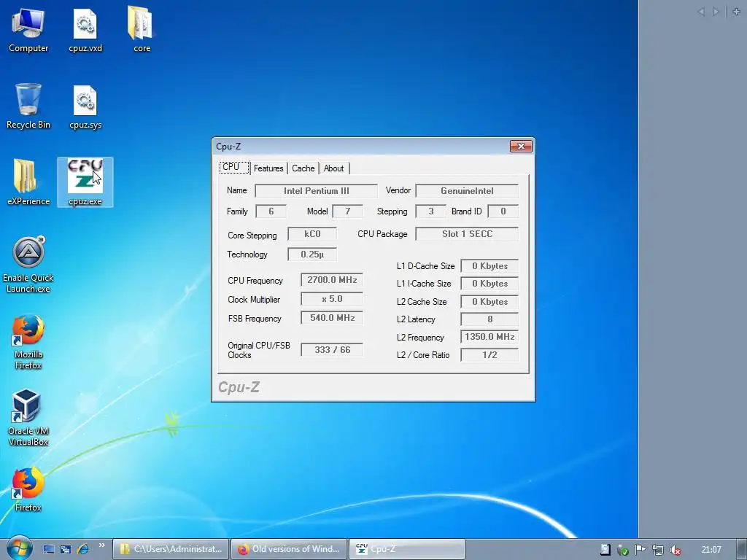The height and width of the screenshot is (560, 747).
Task: Select the cpuz.exe desktop icon
Action: tap(85, 182)
